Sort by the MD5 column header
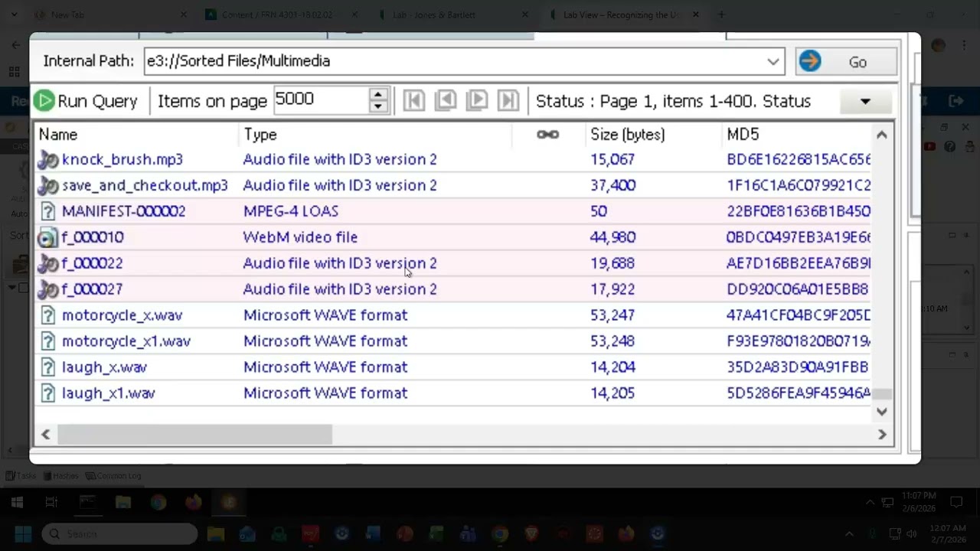980x551 pixels. pos(743,135)
